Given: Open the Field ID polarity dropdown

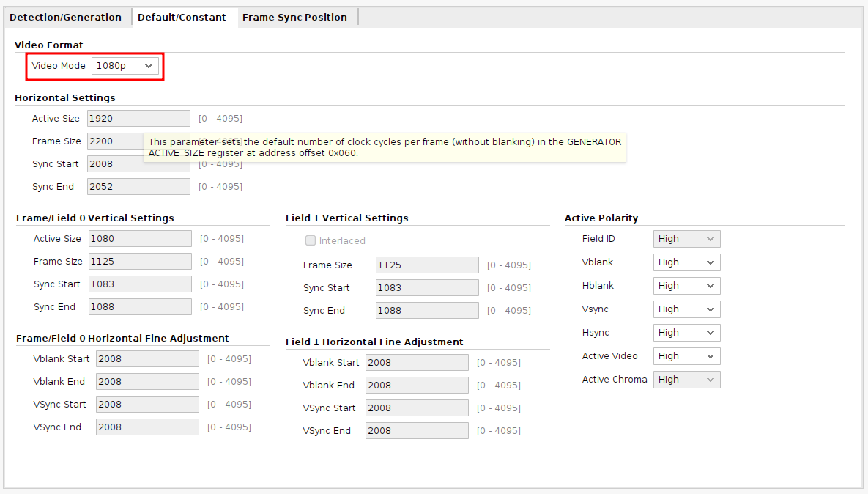Looking at the screenshot, I should (686, 239).
